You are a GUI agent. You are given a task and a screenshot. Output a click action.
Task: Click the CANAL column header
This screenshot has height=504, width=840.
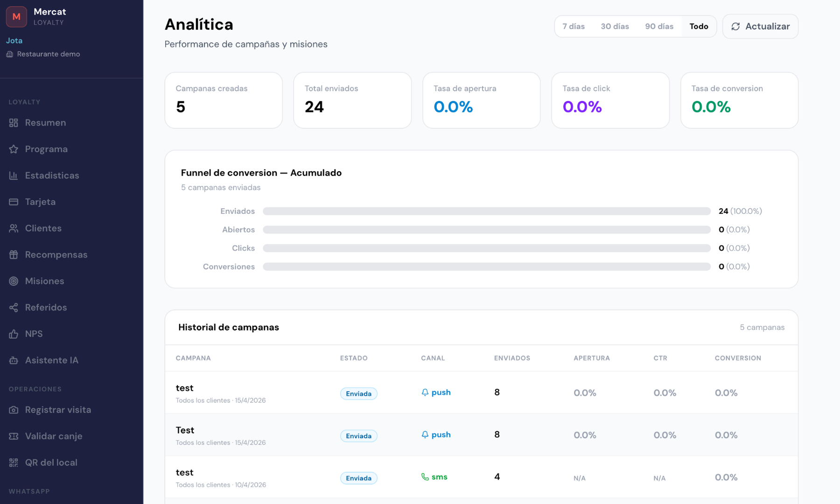[x=433, y=358]
